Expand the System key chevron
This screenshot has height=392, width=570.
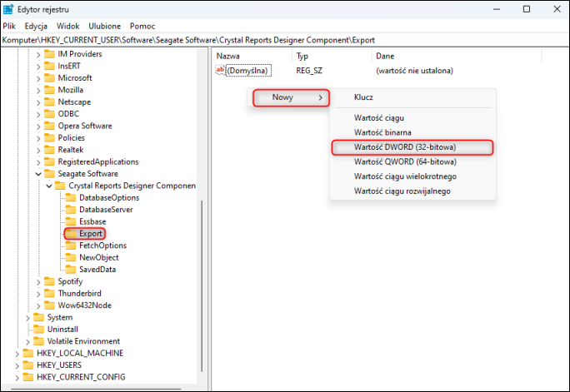click(x=28, y=318)
